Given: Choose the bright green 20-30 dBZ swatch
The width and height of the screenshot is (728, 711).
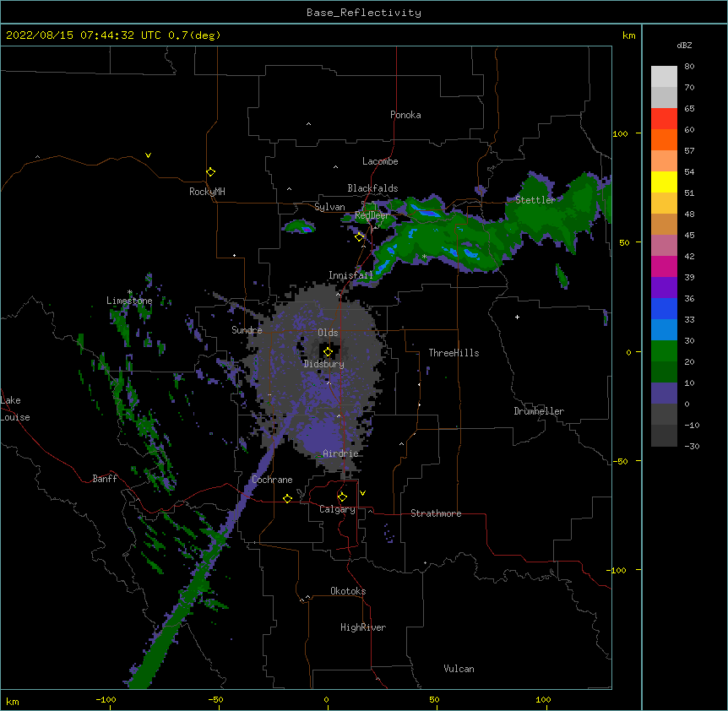Looking at the screenshot, I should pyautogui.click(x=664, y=351).
